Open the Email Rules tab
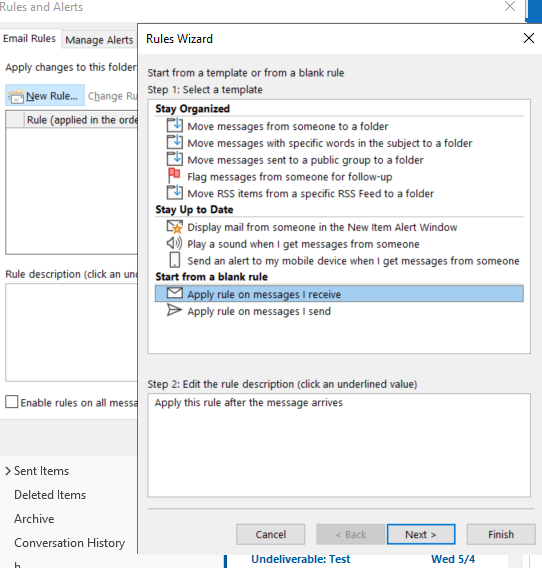Screen dimensions: 542x568 [x=30, y=38]
